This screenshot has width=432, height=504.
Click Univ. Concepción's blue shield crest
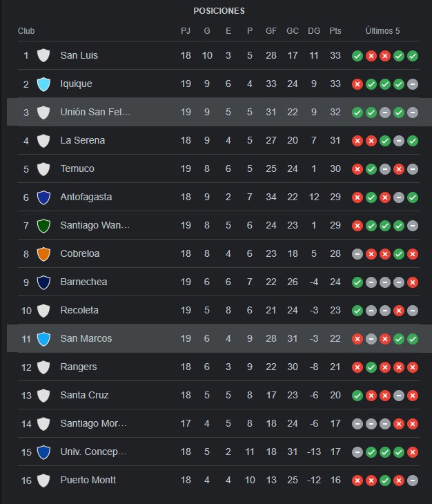(43, 452)
